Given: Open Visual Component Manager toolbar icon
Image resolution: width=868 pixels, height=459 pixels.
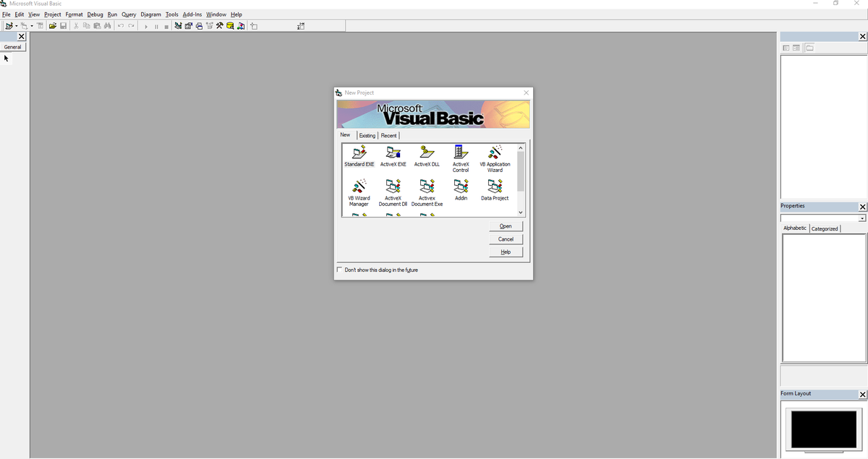Looking at the screenshot, I should click(240, 26).
